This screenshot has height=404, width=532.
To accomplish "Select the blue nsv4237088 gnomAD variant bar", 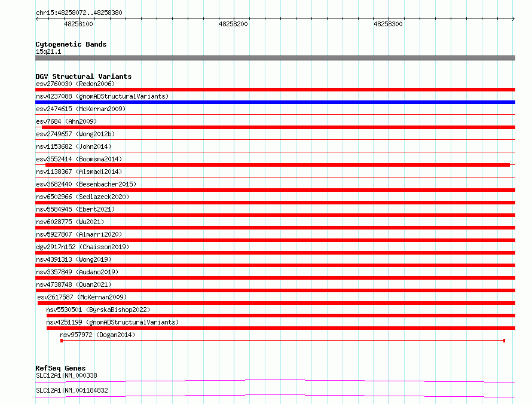I will coord(275,102).
